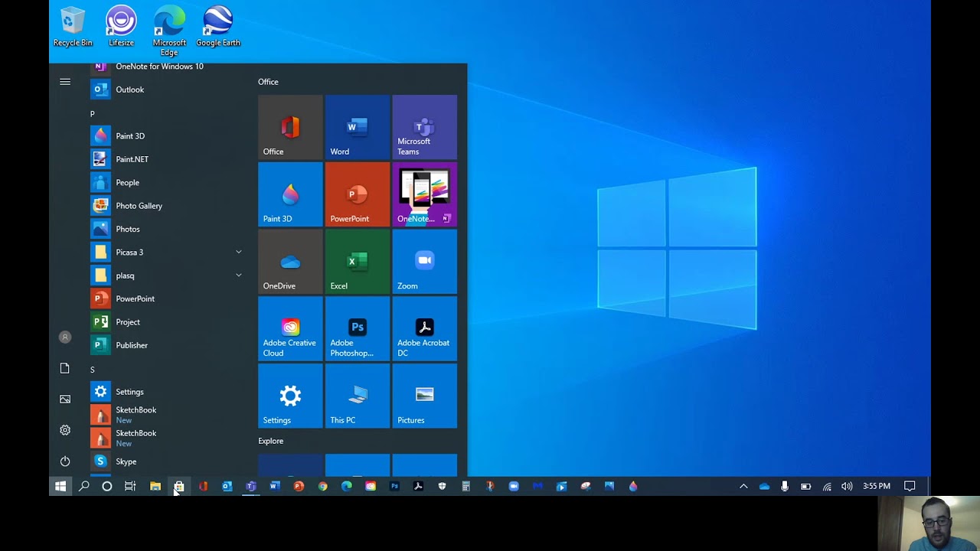Click the Settings gear in Start rail

tap(65, 430)
